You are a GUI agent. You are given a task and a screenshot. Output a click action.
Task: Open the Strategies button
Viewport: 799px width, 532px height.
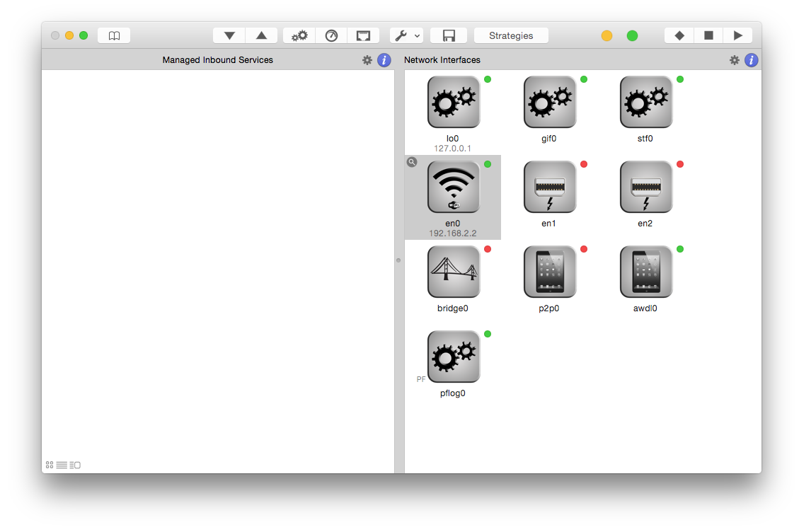511,35
